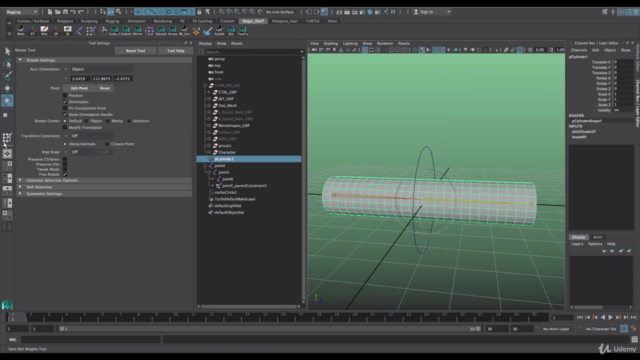Click the Tool Help button
The width and height of the screenshot is (640, 360).
pyautogui.click(x=176, y=51)
